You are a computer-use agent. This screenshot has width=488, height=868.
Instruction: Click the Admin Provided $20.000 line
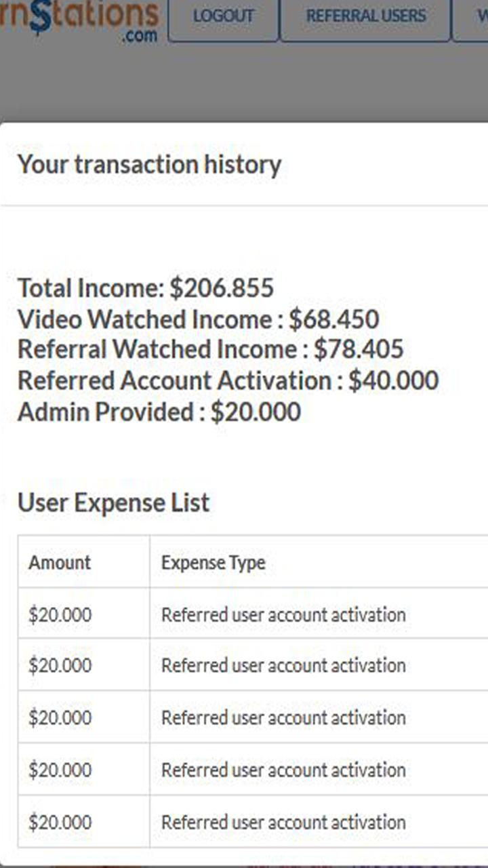159,412
